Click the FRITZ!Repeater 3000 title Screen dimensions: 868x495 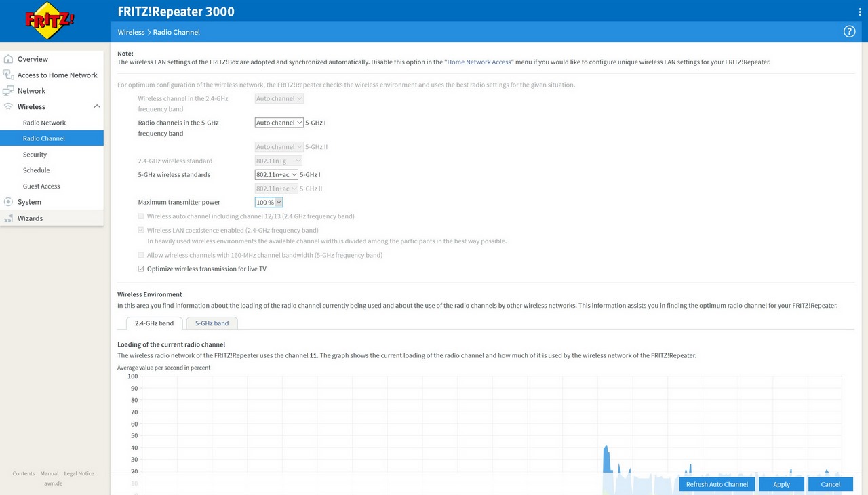point(176,12)
